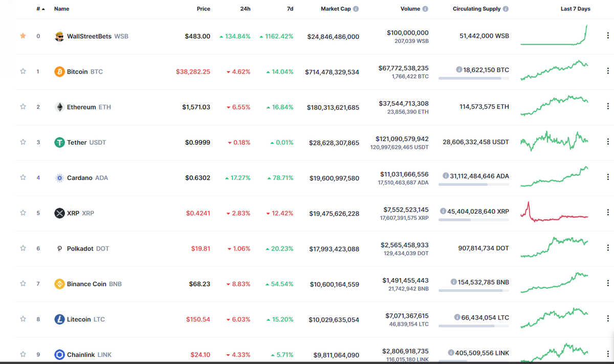The width and height of the screenshot is (614, 364).
Task: Click Ethereum market cap $180,313,621,685
Action: (x=333, y=107)
